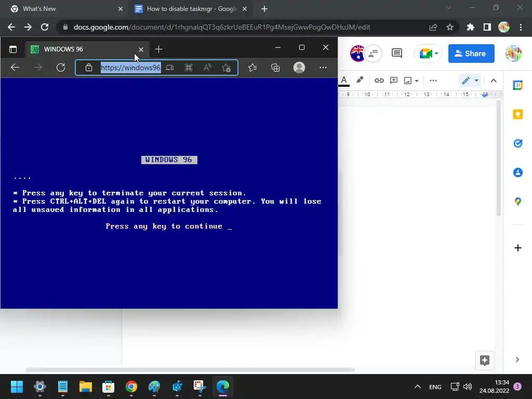Screen dimensions: 532x399
Task: Open Edge tab actions menu icon
Action: (x=13, y=49)
